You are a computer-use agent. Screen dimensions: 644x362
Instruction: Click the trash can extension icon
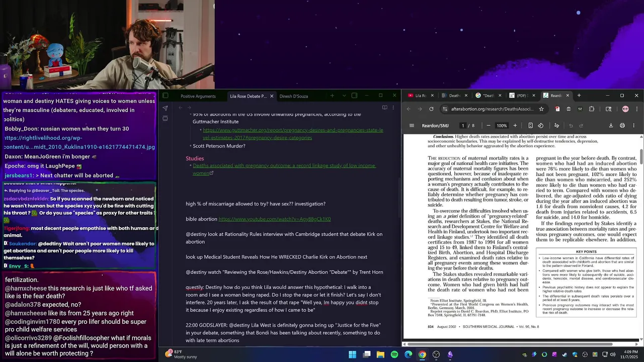(569, 109)
